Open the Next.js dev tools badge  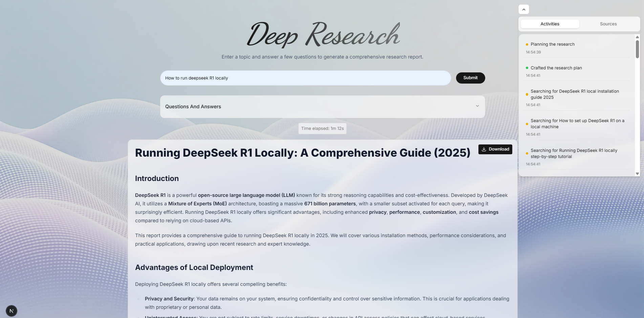[12, 311]
